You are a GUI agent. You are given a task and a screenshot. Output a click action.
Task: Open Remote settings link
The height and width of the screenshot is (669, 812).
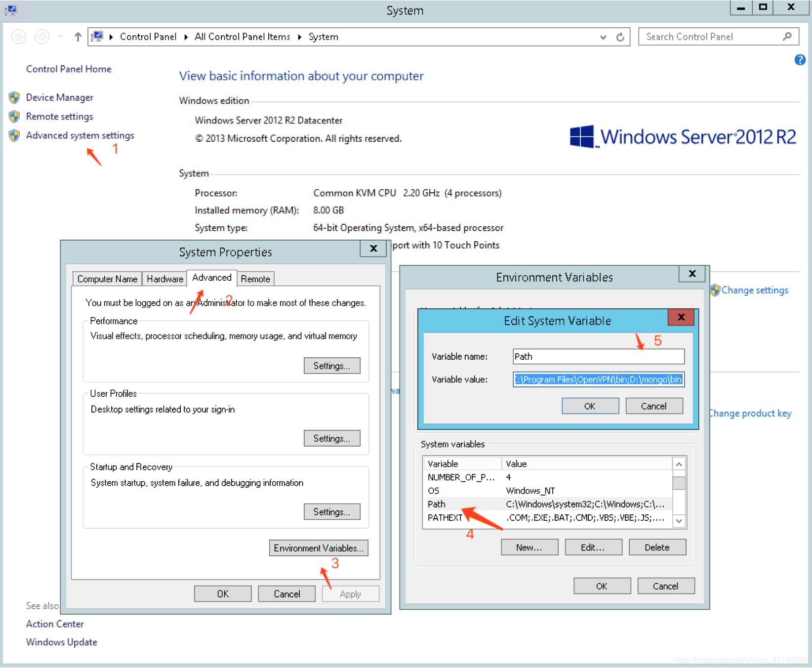pyautogui.click(x=60, y=117)
